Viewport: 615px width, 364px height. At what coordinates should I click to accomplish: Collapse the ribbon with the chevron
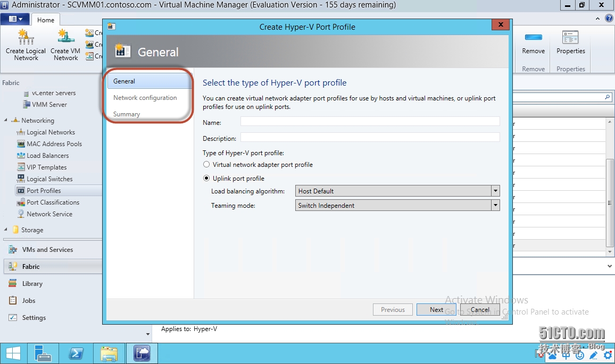pyautogui.click(x=597, y=19)
